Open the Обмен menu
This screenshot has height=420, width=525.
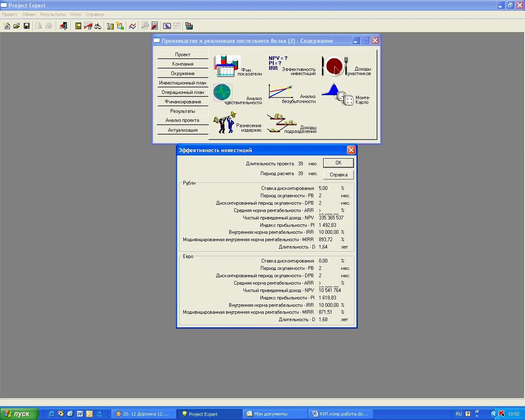click(29, 14)
